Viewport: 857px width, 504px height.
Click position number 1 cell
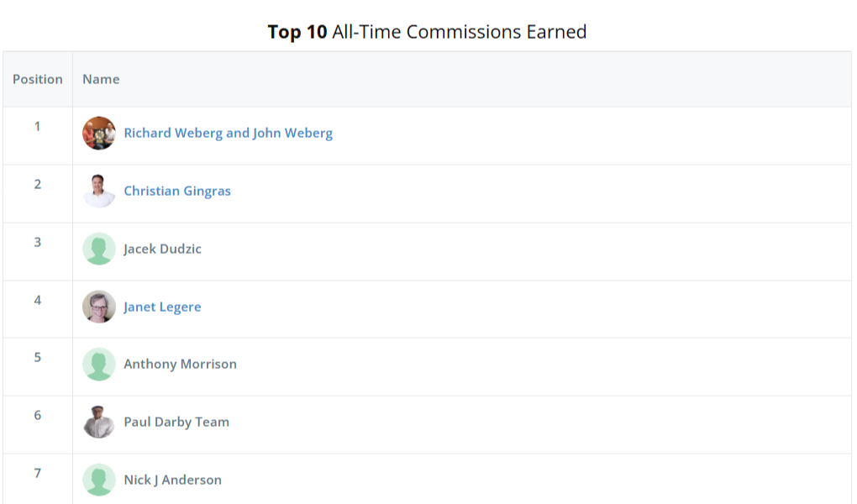pos(38,127)
